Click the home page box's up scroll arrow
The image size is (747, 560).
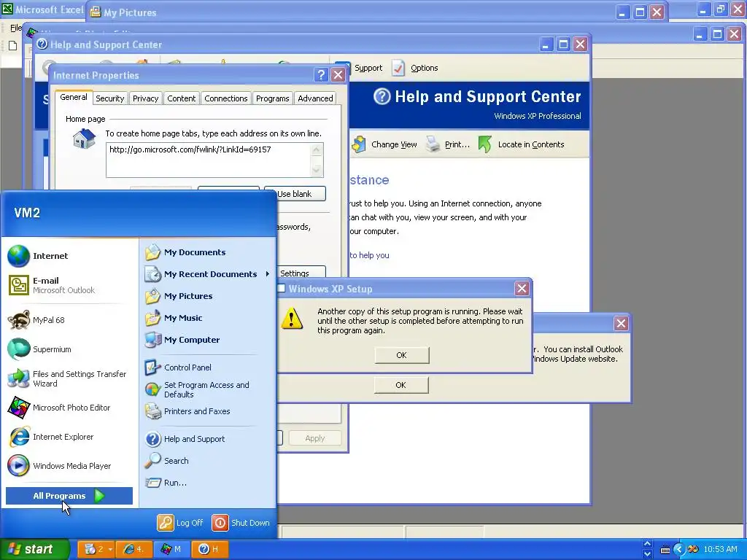(x=317, y=150)
